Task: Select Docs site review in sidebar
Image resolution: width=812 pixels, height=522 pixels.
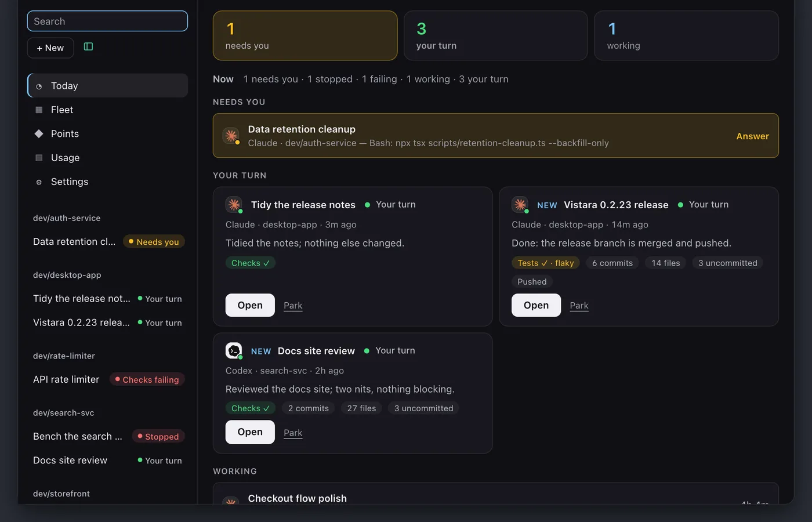Action: point(107,461)
